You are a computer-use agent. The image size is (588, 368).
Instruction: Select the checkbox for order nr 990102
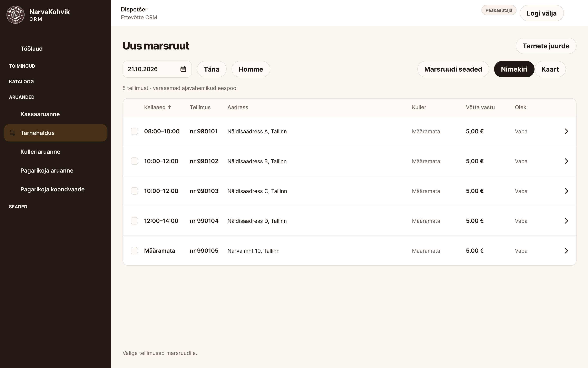pyautogui.click(x=134, y=161)
